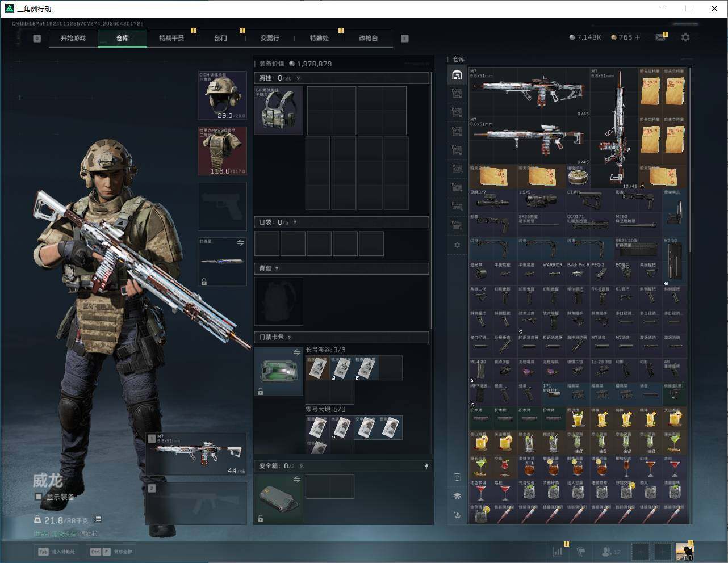The image size is (728, 563).
Task: Select the QCQ171 barrel item
Action: 589,225
